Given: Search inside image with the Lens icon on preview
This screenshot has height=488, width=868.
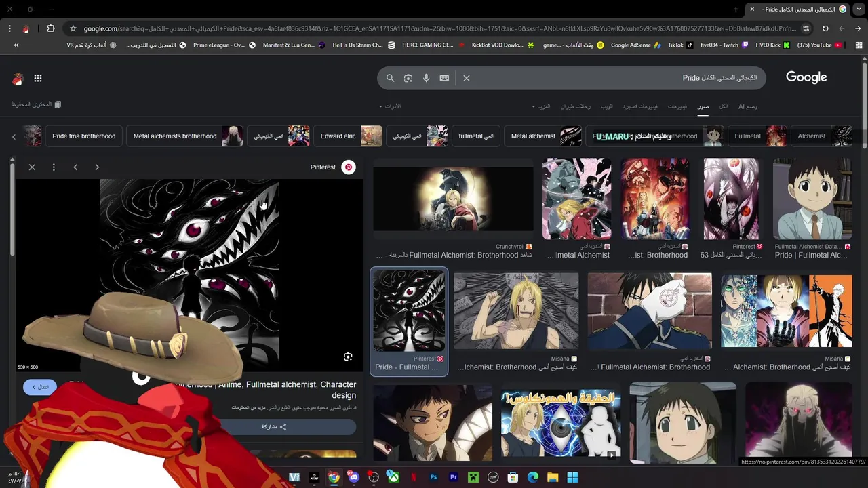Looking at the screenshot, I should click(x=348, y=357).
